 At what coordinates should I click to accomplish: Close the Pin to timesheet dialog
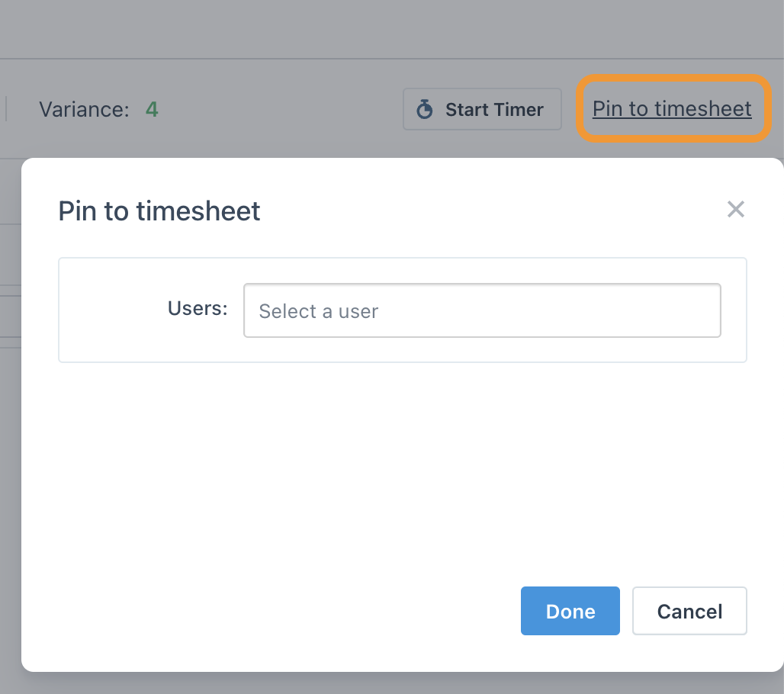tap(735, 209)
